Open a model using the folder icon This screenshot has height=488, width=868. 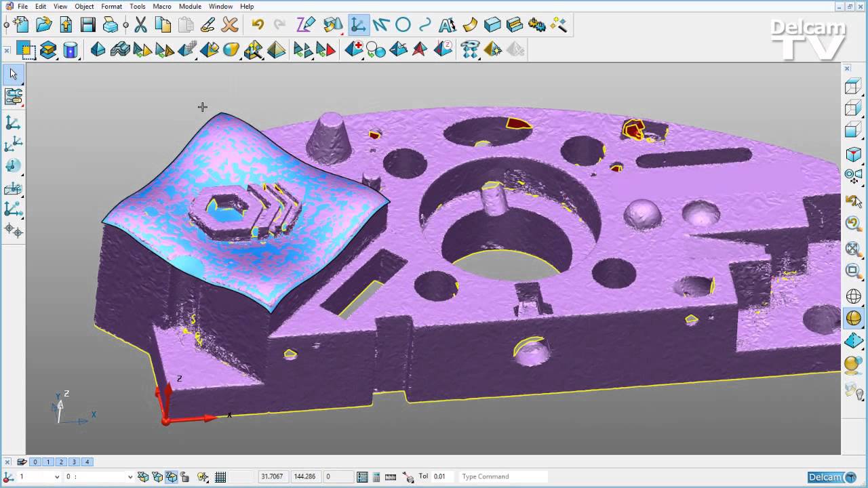pos(43,25)
